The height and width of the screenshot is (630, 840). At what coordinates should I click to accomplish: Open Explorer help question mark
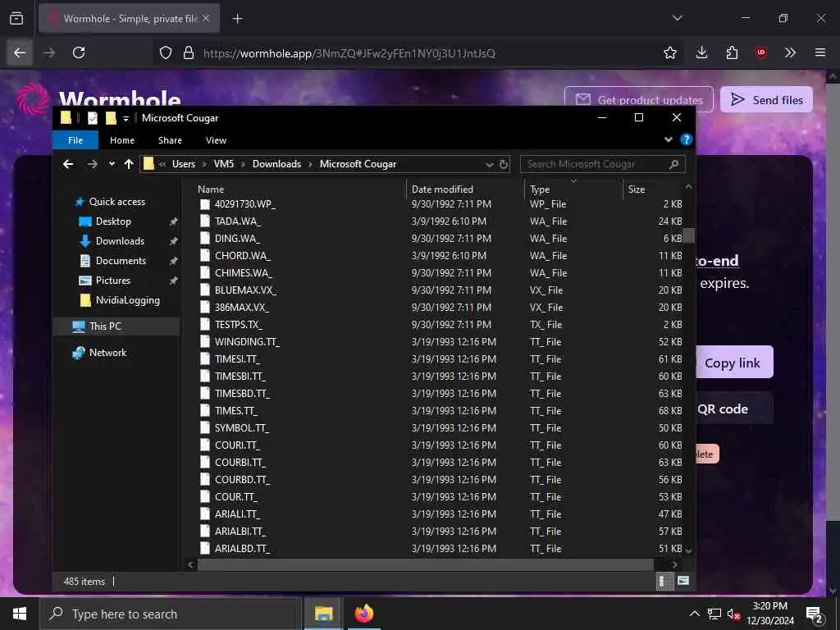click(687, 139)
